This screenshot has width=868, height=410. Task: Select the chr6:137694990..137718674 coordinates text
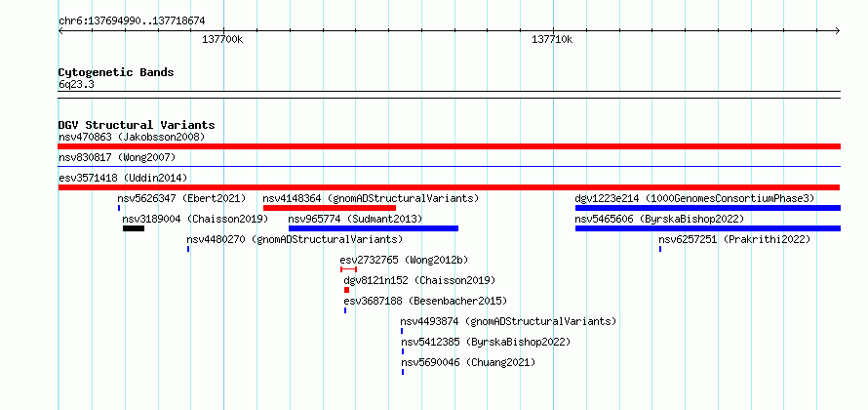[132, 20]
